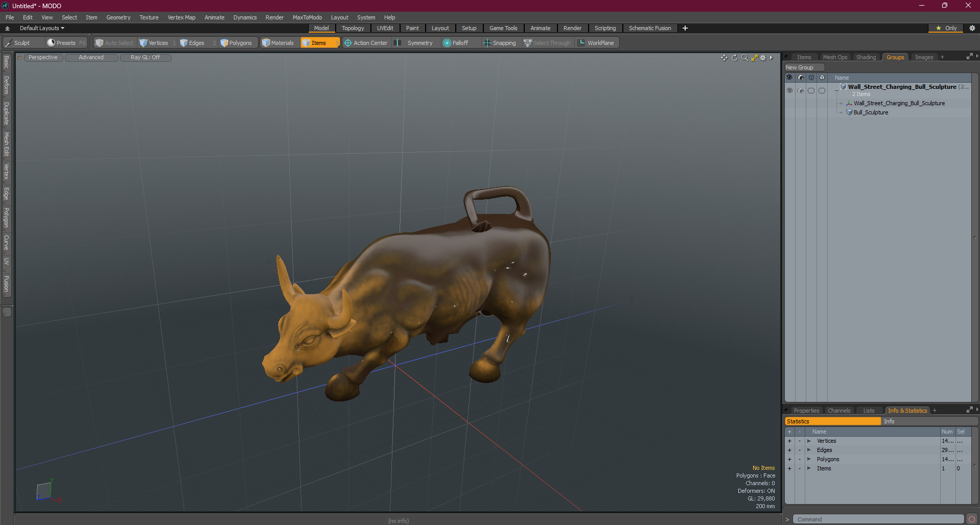Open the Geometry menu
Image resolution: width=980 pixels, height=525 pixels.
pyautogui.click(x=118, y=17)
